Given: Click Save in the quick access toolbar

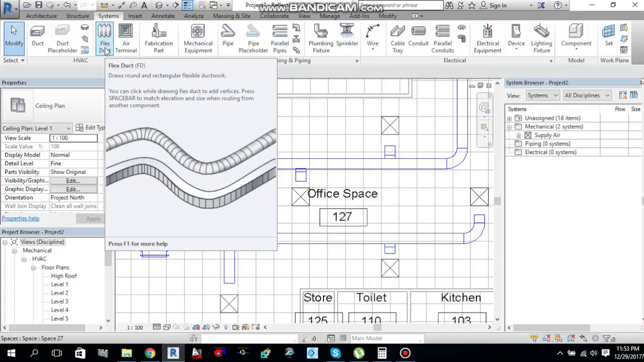Looking at the screenshot, I should click(x=39, y=5).
